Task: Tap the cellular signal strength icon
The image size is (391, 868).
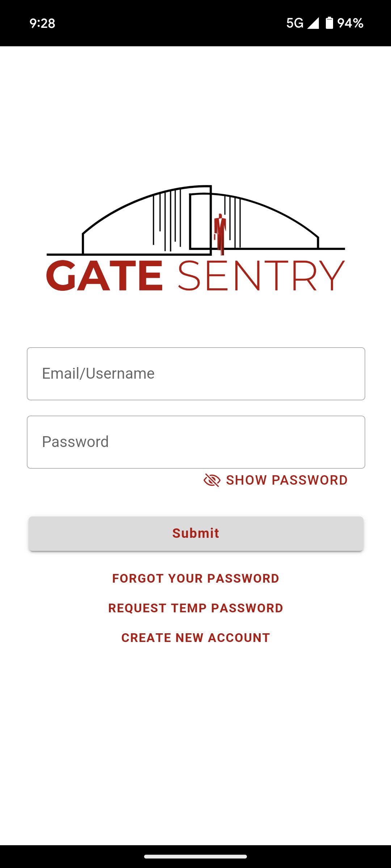Action: point(313,23)
